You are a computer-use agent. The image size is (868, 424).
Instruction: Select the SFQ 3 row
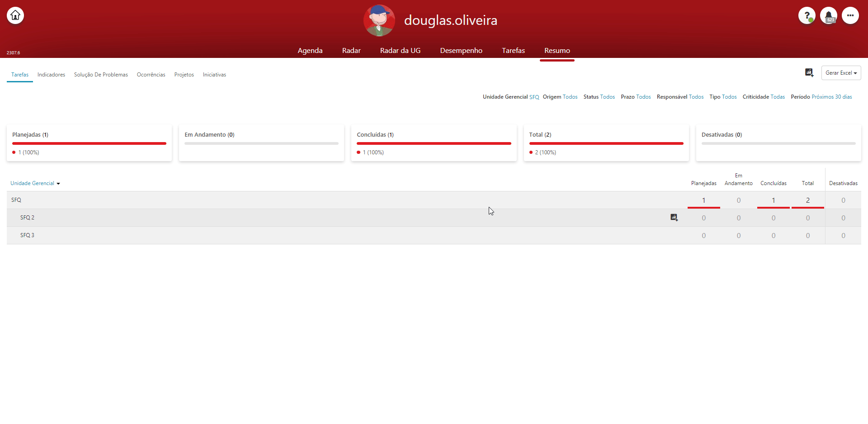[x=434, y=235]
